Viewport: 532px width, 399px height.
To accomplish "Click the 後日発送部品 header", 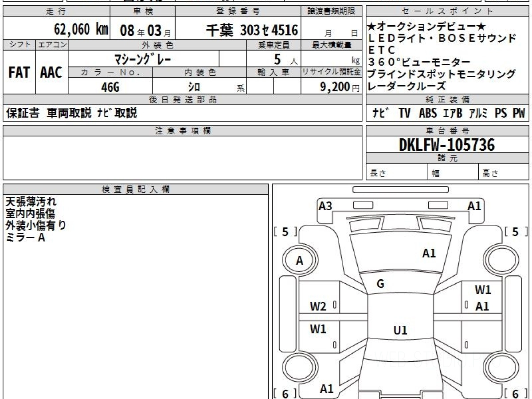I will [x=183, y=100].
